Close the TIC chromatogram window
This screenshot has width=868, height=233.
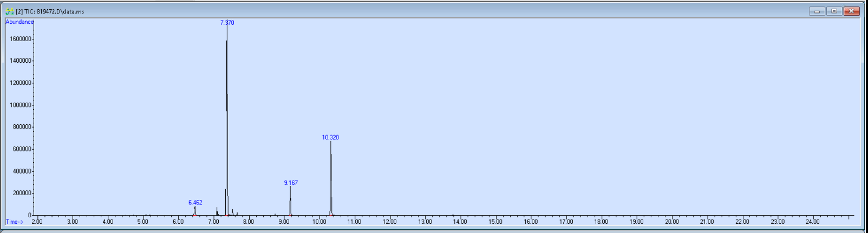click(x=852, y=11)
